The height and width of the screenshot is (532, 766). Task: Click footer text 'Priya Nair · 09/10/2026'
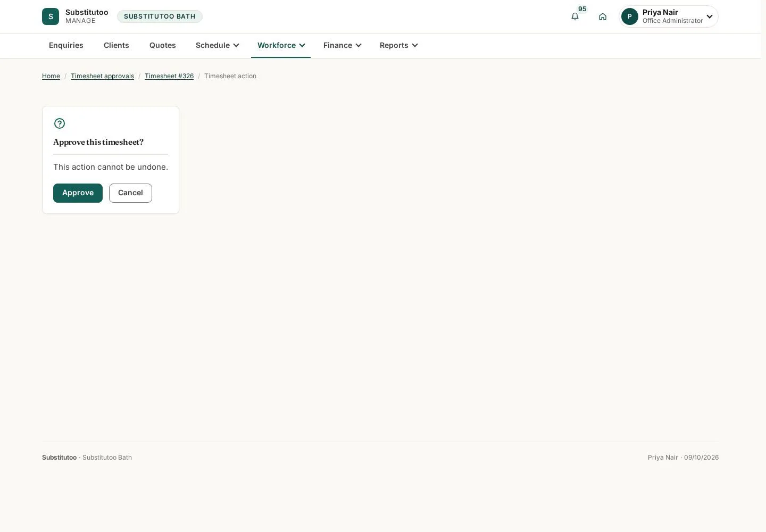(x=683, y=458)
